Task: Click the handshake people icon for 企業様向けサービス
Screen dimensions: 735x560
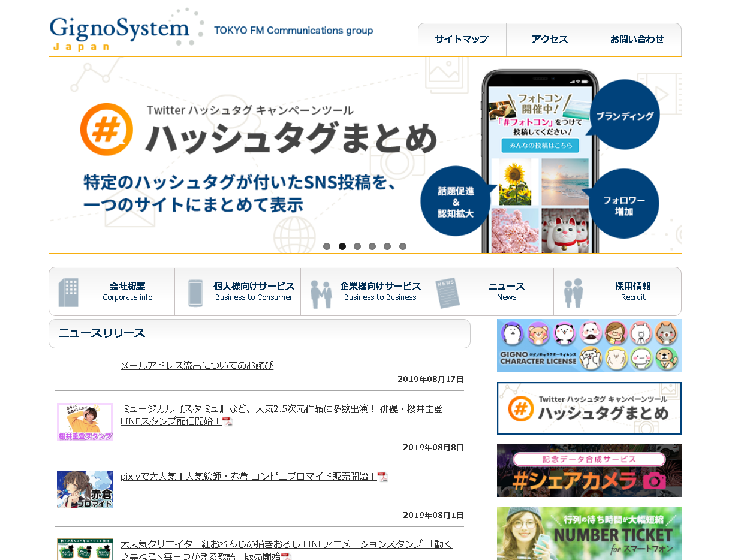Action: 321,293
